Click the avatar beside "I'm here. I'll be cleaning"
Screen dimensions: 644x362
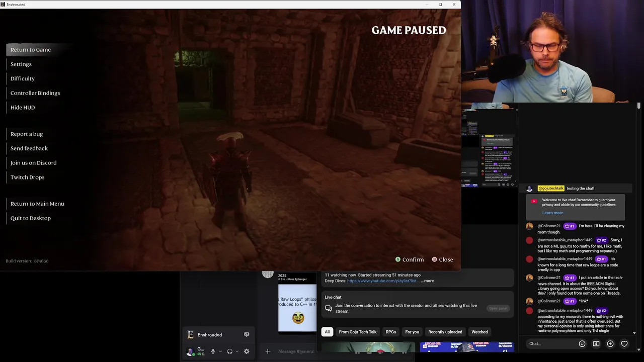[529, 226]
